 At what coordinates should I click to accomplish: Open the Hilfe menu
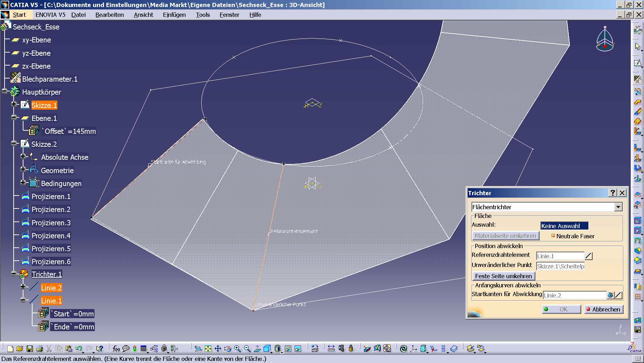click(255, 15)
